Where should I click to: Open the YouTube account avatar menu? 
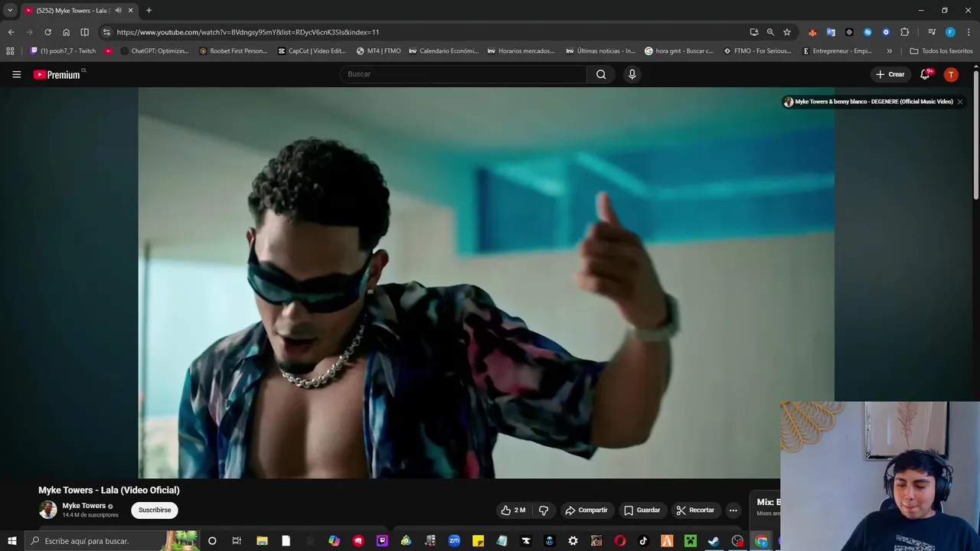point(951,74)
